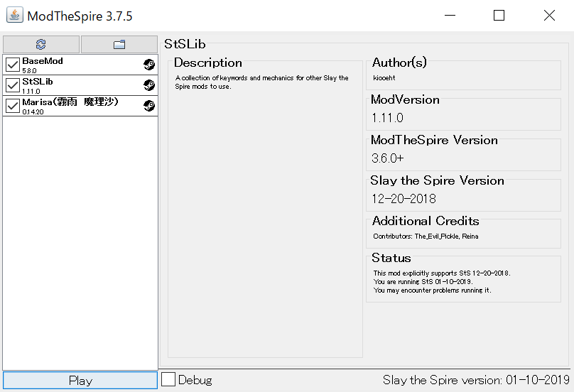Enable the Debug checkbox
Image resolution: width=574 pixels, height=392 pixels.
(x=168, y=379)
